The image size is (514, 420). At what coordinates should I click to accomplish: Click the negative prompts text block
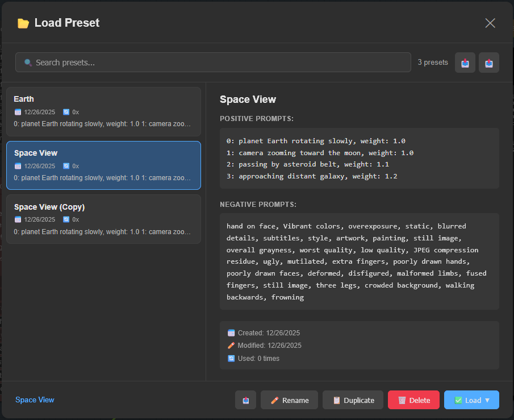pyautogui.click(x=360, y=261)
